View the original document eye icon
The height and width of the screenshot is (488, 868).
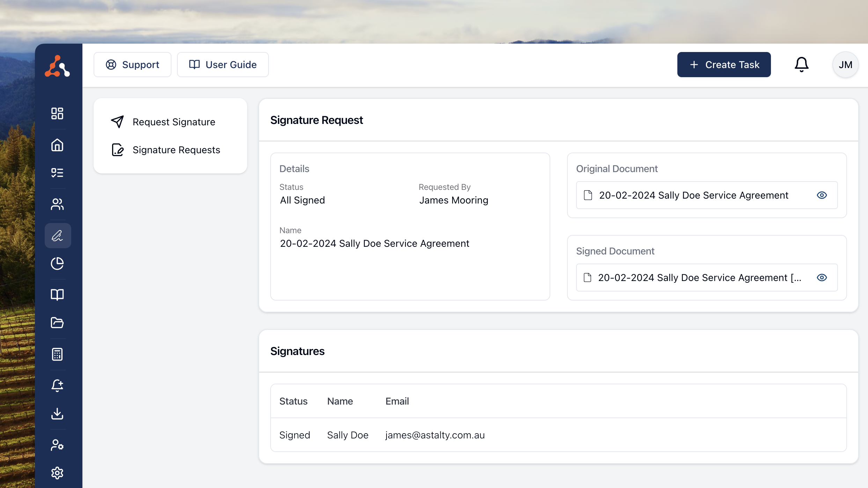[822, 195]
